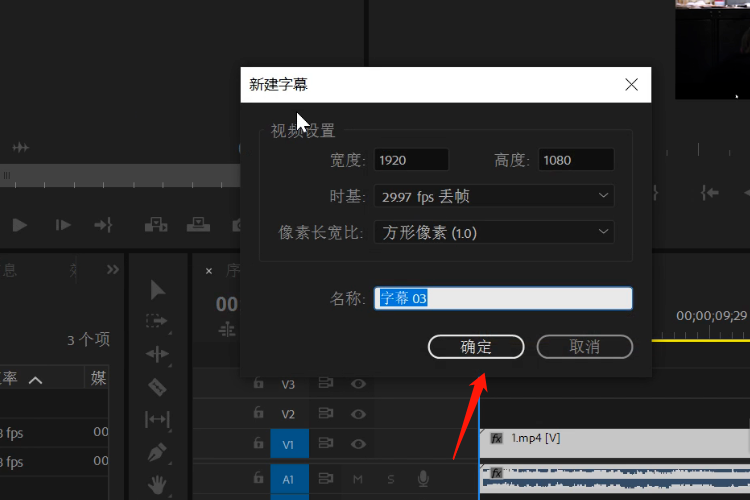Target the A1 track header

click(x=289, y=479)
